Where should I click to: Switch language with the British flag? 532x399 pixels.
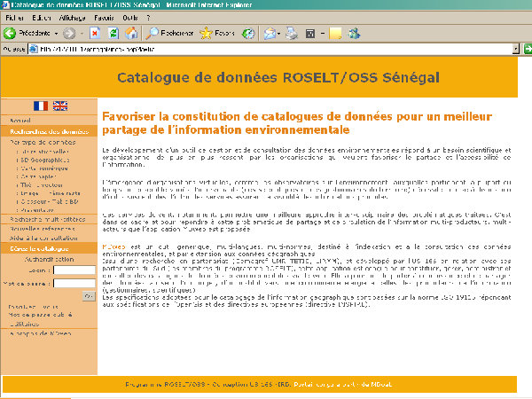(60, 106)
